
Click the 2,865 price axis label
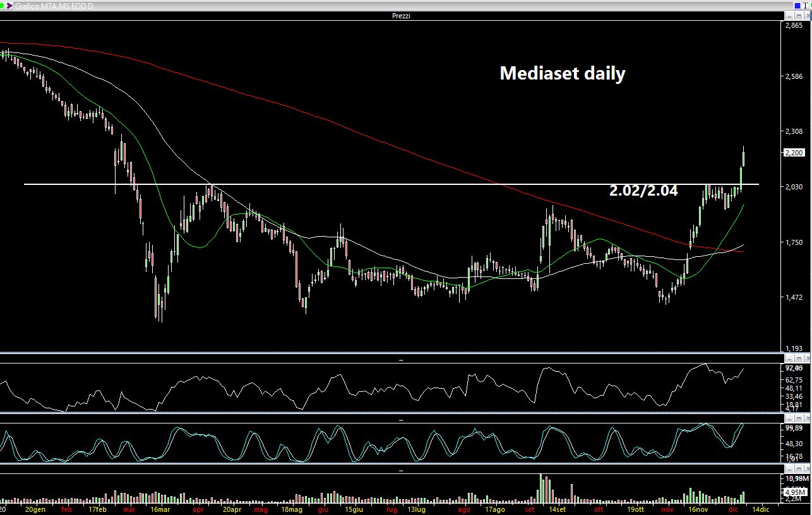click(794, 25)
